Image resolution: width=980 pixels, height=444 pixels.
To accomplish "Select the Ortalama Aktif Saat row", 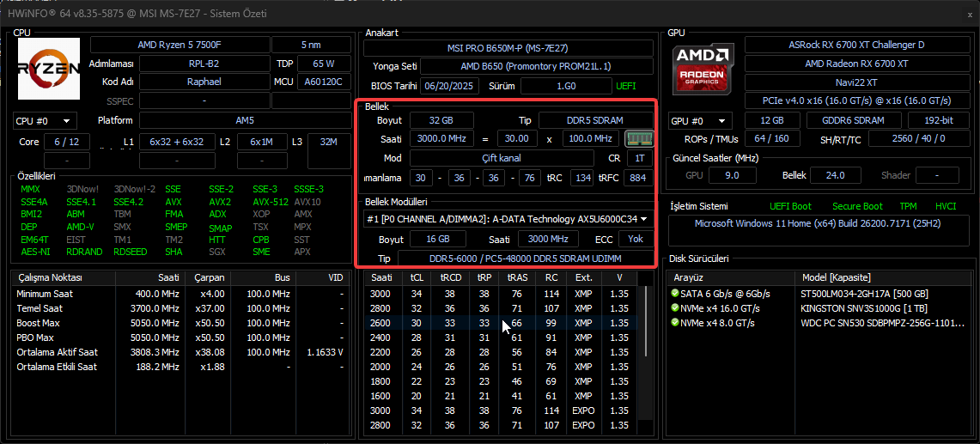I will (x=182, y=352).
